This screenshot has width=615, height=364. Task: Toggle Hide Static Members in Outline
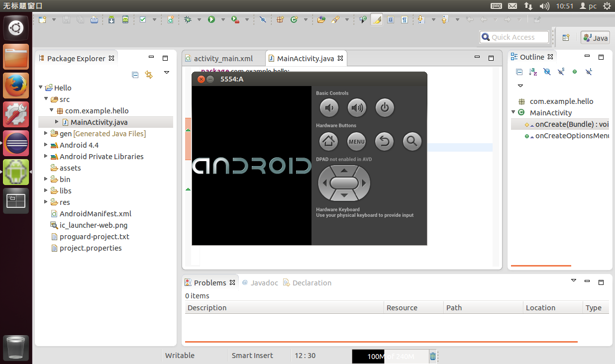[x=561, y=72]
